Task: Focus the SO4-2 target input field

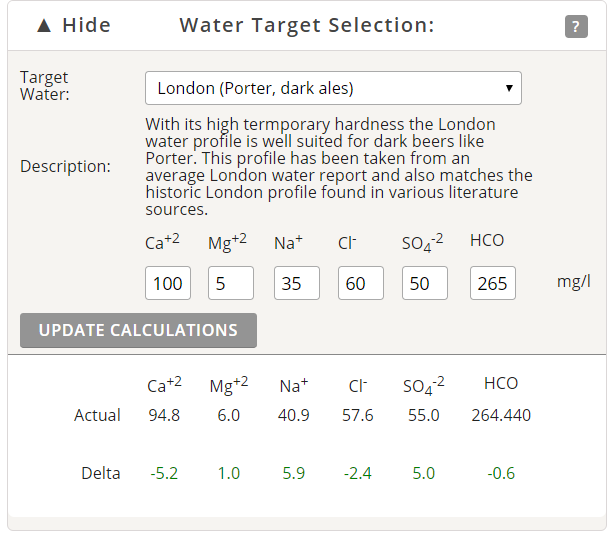Action: [425, 283]
